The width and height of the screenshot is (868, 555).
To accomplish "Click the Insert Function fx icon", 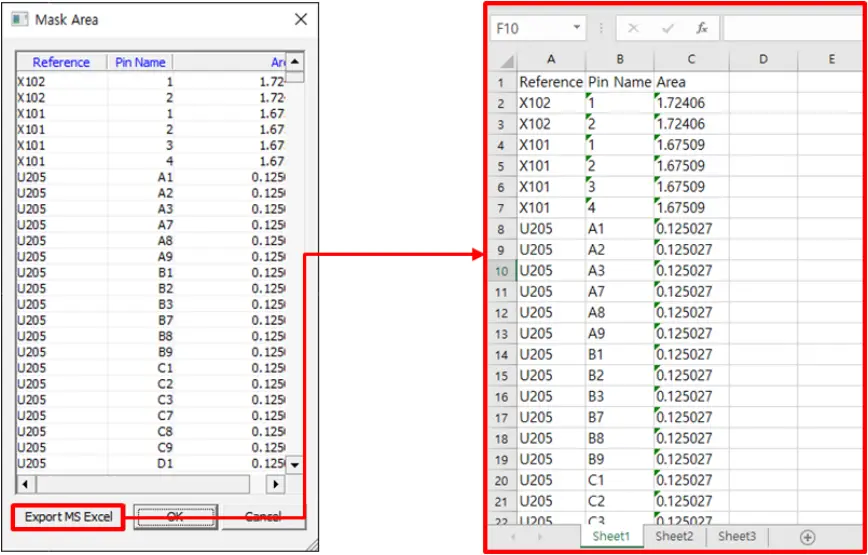I will 702,28.
